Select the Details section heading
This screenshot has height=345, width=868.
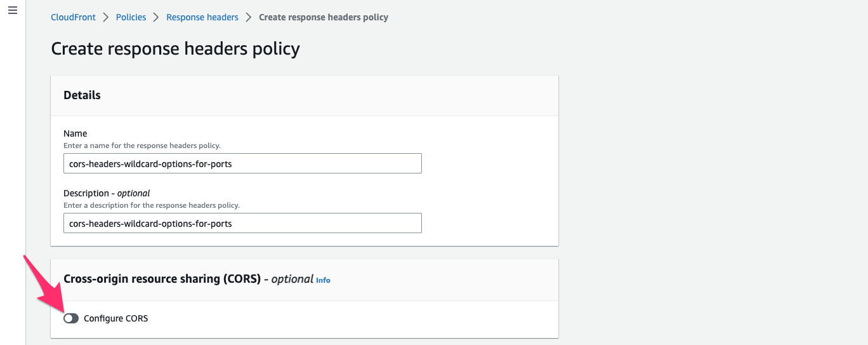tap(82, 95)
